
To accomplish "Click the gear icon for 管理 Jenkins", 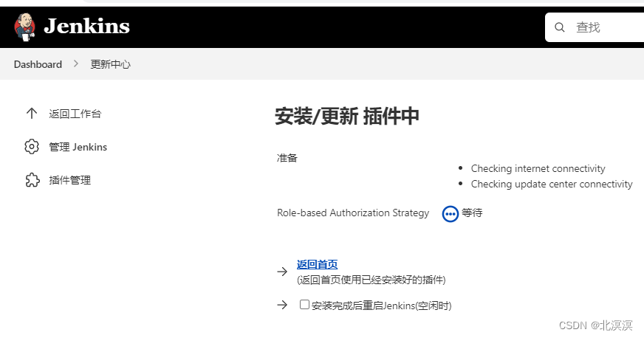I will 32,147.
